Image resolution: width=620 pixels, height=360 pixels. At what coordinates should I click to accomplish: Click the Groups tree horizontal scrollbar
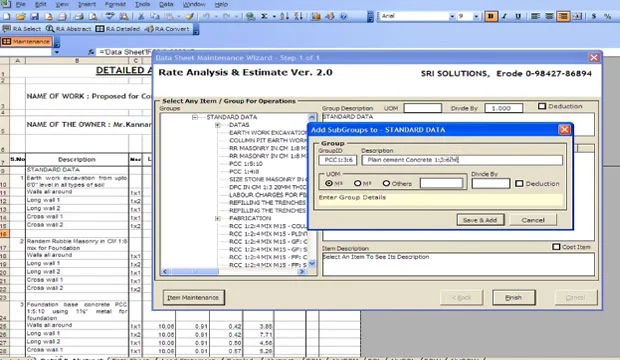(234, 271)
